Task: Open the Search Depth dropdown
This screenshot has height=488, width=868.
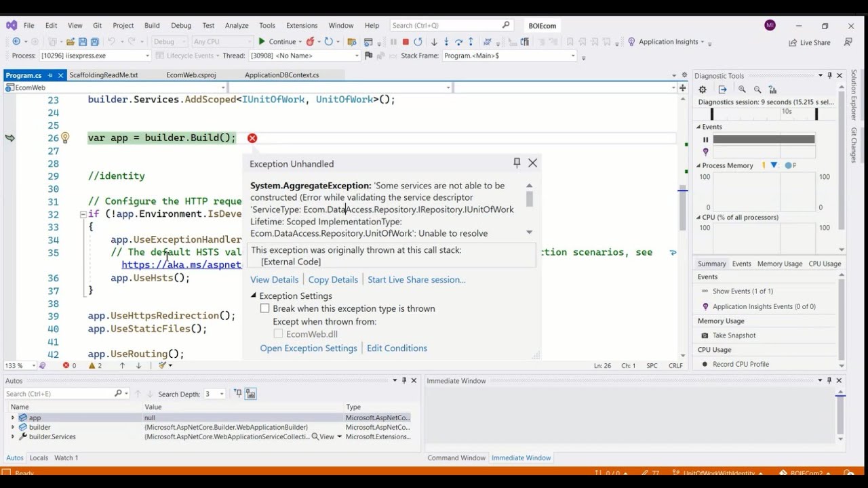Action: click(x=221, y=394)
